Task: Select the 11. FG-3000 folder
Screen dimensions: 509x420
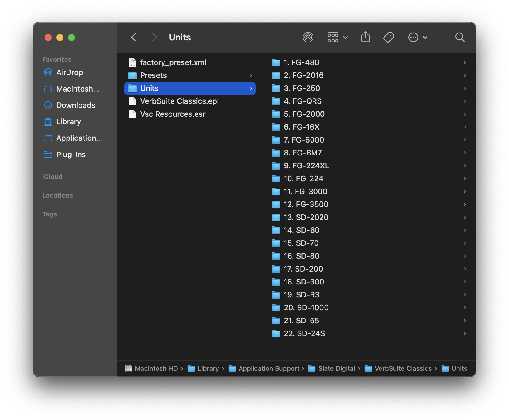Action: (369, 192)
